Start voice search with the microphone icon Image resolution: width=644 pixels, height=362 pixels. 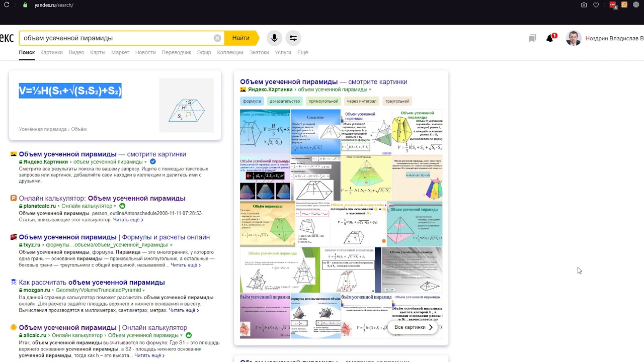274,38
